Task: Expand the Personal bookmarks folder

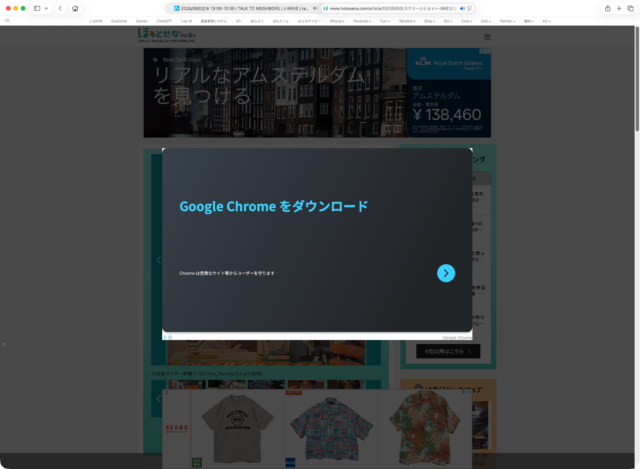Action: click(x=362, y=21)
